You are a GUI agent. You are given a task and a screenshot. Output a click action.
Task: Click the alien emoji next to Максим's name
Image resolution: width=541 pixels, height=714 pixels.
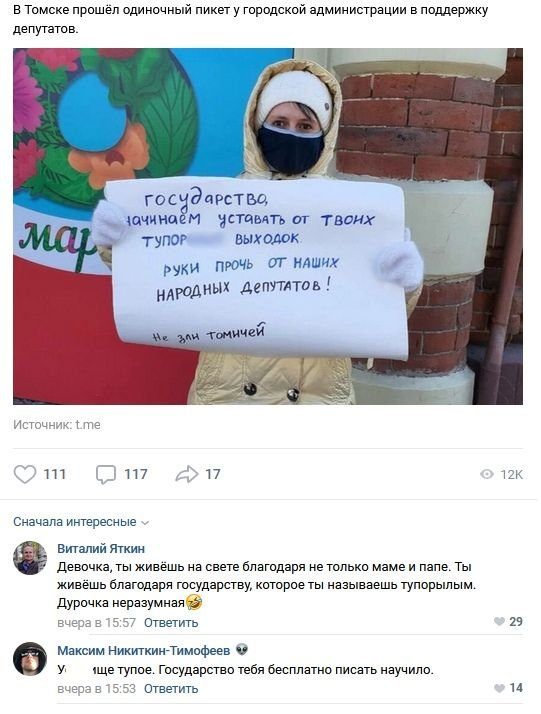(242, 650)
